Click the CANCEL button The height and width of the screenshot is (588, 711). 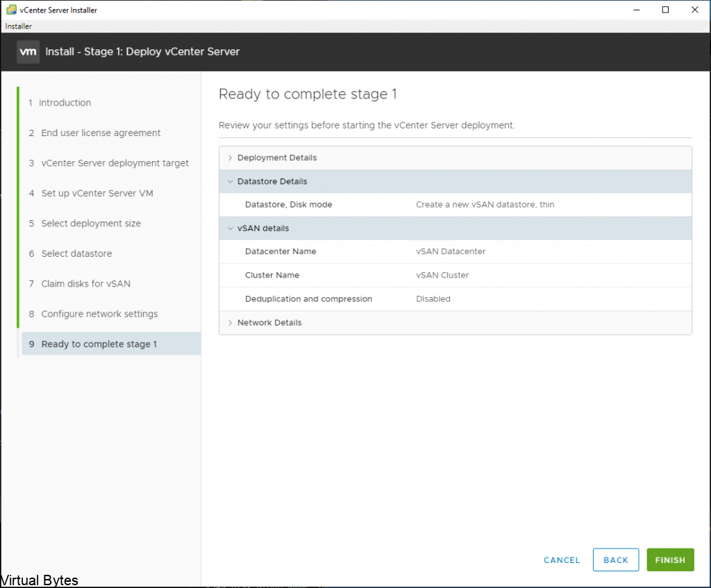[562, 560]
